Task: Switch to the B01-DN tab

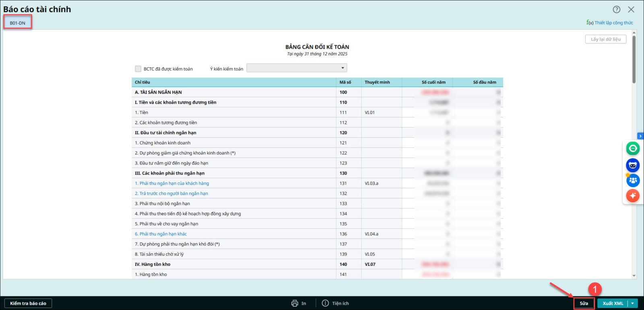Action: click(18, 23)
